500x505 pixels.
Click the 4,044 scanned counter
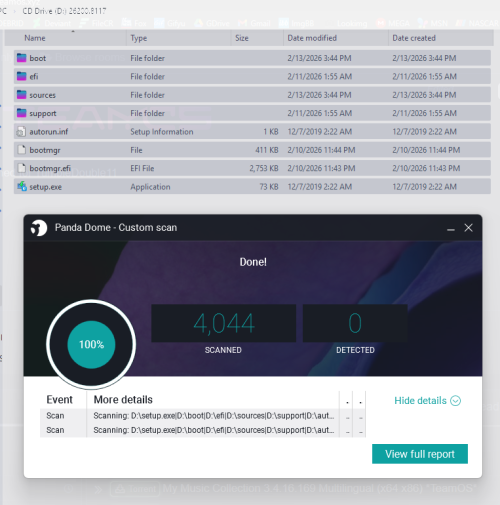pos(224,323)
